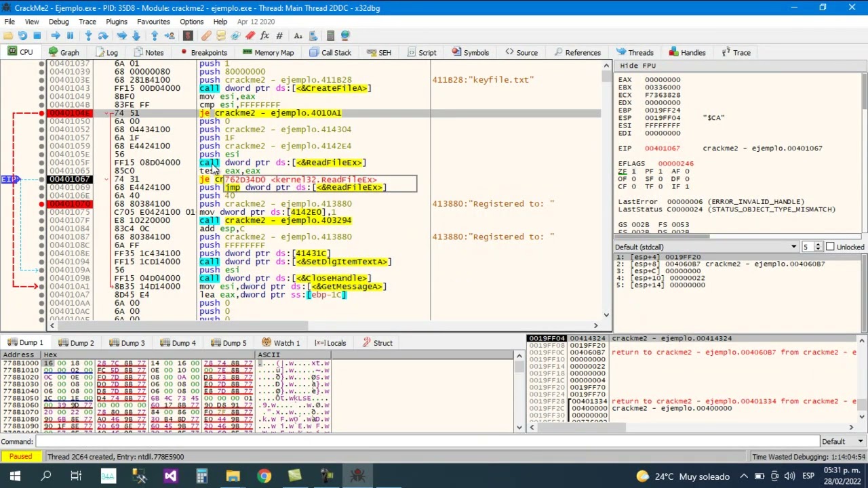Toggle breakpoint at address 0040104E
The image size is (868, 488).
pyautogui.click(x=41, y=113)
